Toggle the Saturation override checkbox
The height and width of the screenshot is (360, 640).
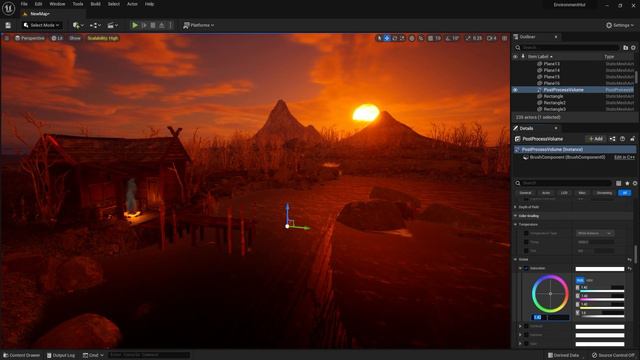(526, 269)
